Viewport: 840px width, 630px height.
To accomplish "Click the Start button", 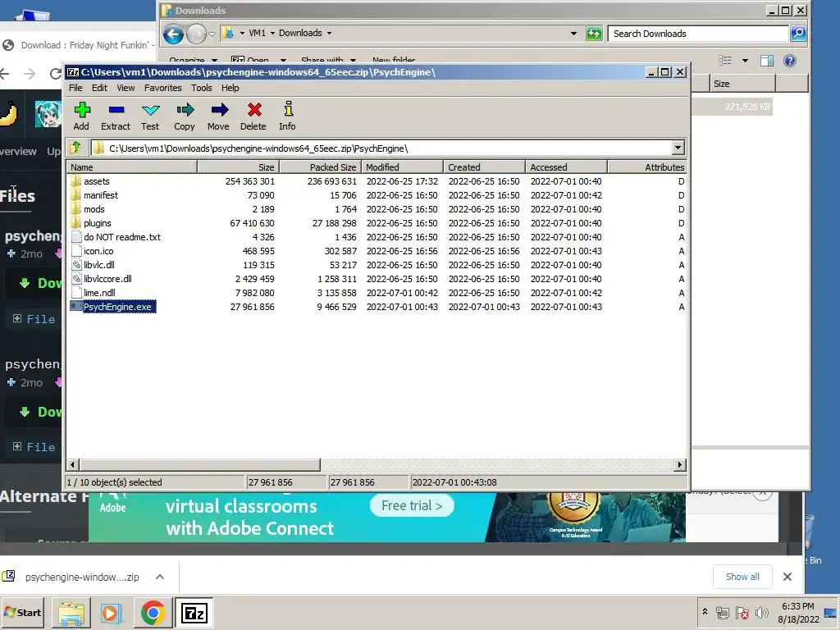I will point(23,612).
